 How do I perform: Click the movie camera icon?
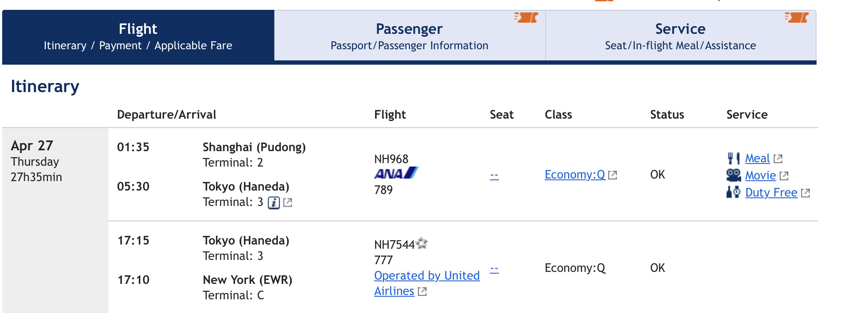[x=733, y=175]
